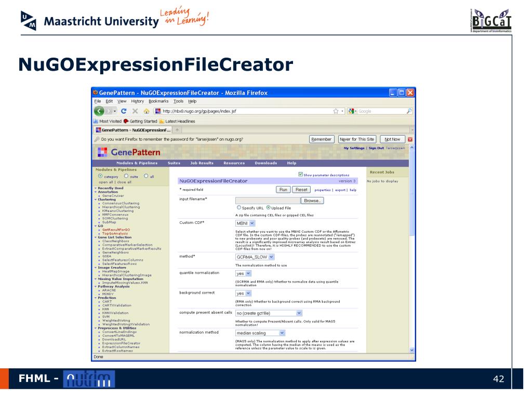This screenshot has height=399, width=532.
Task: Open the Google search engine selector icon
Action: point(352,111)
